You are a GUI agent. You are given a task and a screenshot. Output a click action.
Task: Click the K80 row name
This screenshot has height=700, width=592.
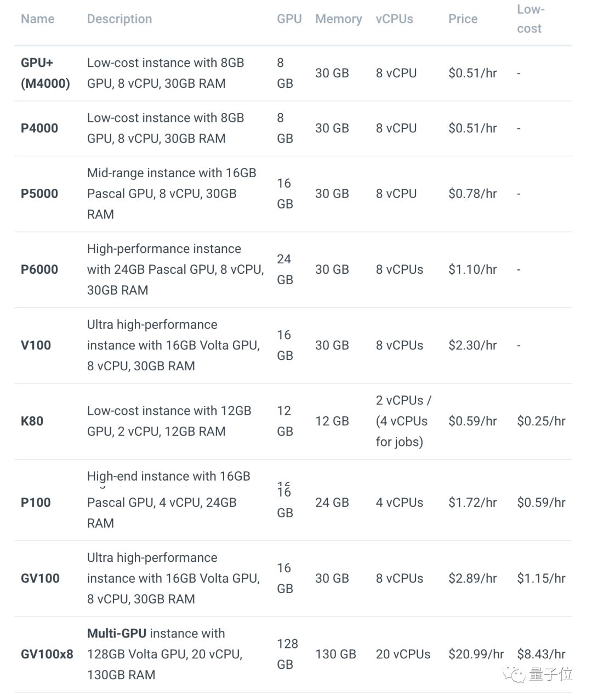click(x=32, y=421)
